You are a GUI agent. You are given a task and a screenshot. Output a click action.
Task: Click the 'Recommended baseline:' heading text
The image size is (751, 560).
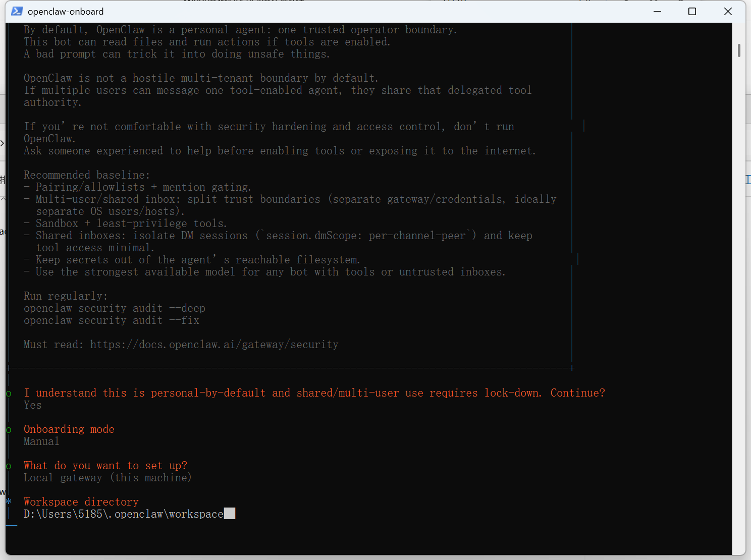(87, 175)
